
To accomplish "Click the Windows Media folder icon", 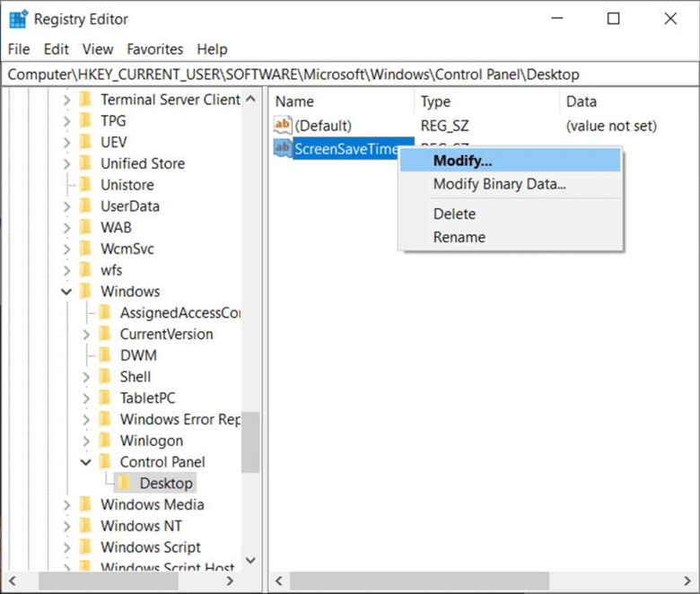I will [x=85, y=504].
